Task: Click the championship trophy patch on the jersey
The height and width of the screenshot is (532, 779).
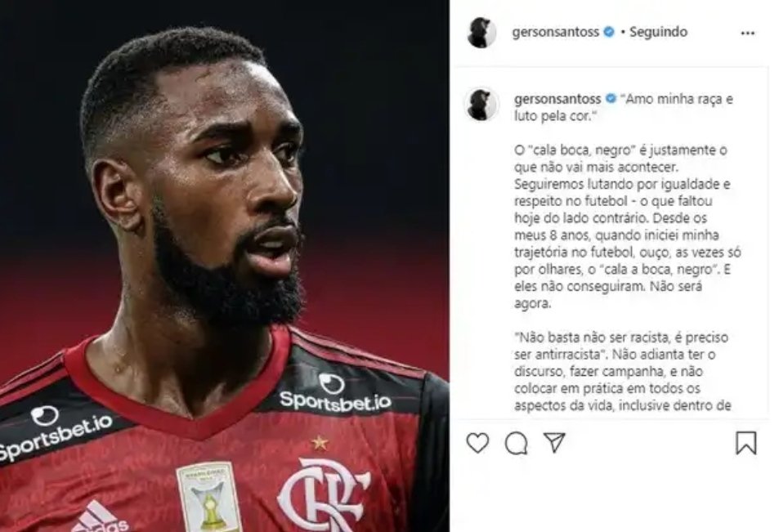Action: pyautogui.click(x=208, y=497)
